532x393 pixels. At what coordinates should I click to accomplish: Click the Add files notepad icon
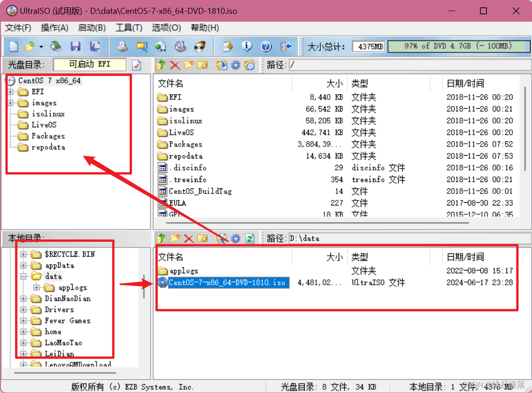coord(228,46)
